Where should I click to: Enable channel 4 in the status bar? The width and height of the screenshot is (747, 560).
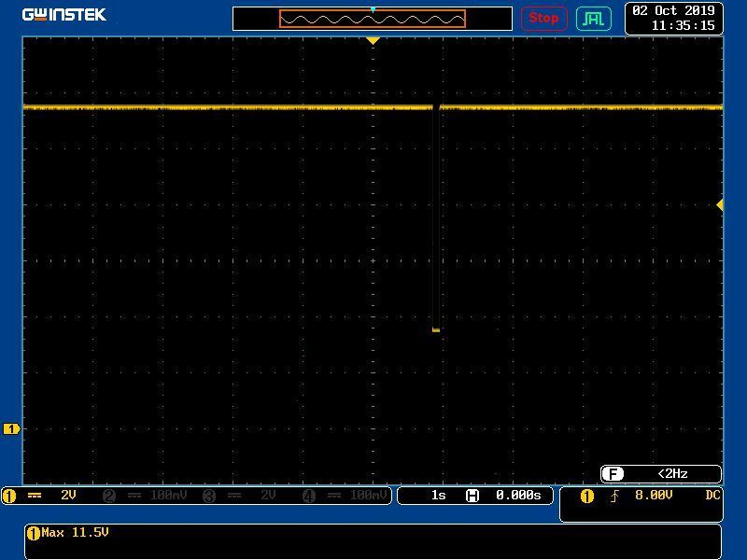pyautogui.click(x=344, y=496)
